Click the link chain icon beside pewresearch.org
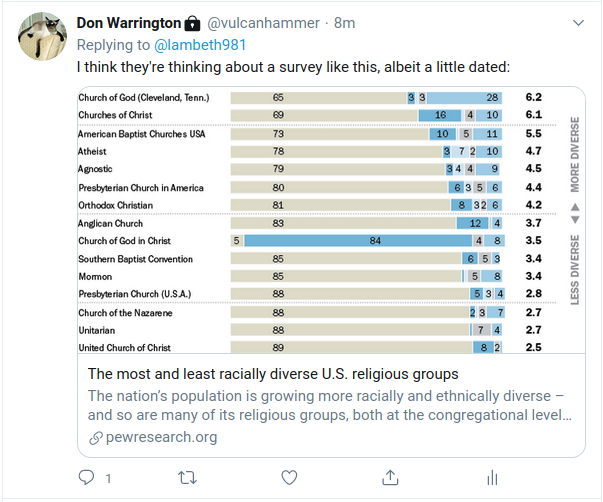This screenshot has width=603, height=502. [x=96, y=437]
